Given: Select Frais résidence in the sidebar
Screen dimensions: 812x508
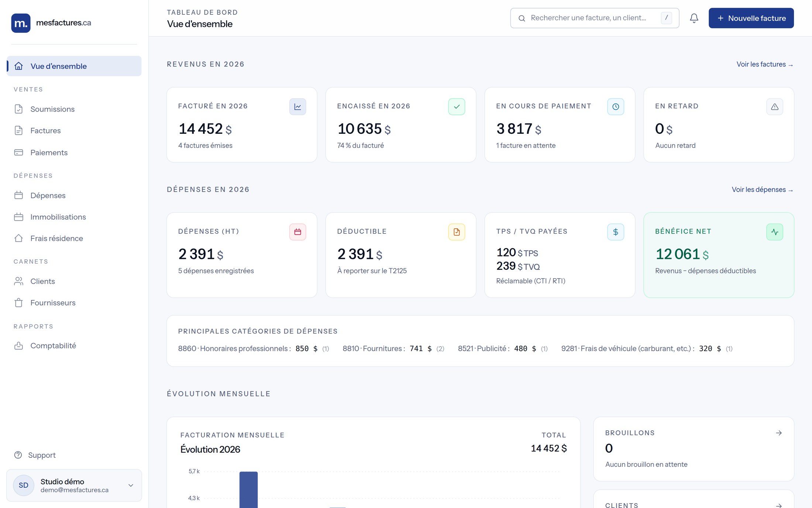Looking at the screenshot, I should [x=74, y=238].
